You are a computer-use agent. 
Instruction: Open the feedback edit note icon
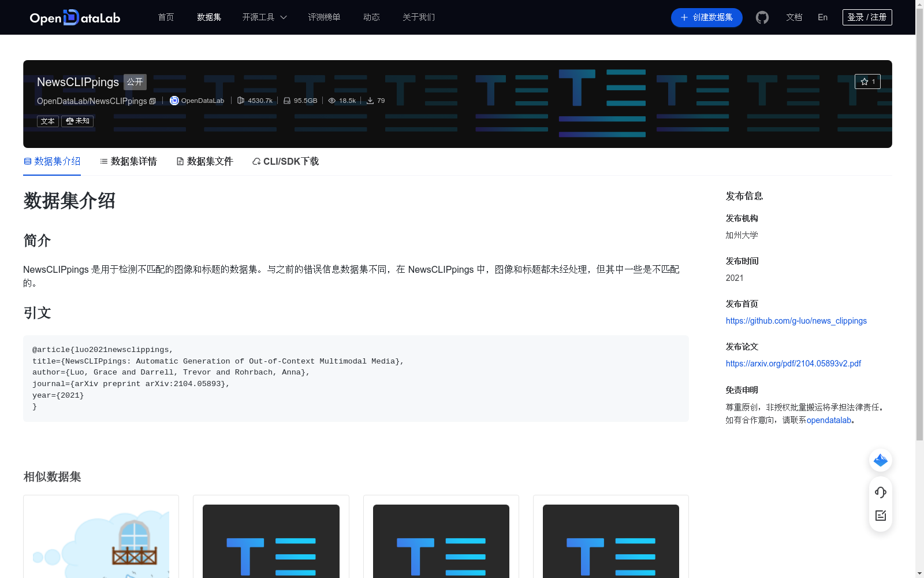881,516
